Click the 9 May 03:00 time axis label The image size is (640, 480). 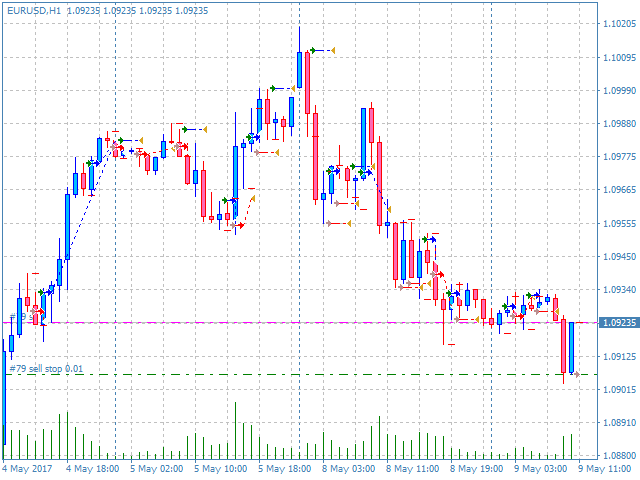click(540, 469)
